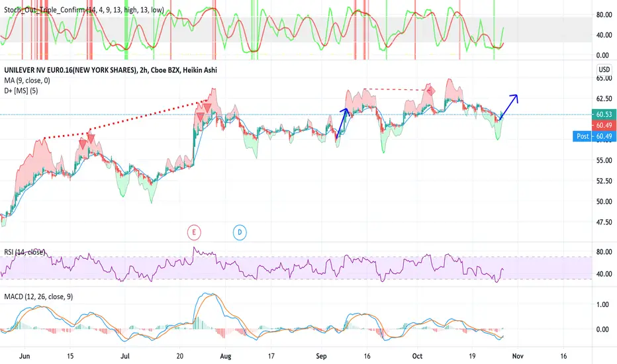The width and height of the screenshot is (617, 364).
Task: Click 0.00 on the MACD pane scale
Action: [x=602, y=330]
